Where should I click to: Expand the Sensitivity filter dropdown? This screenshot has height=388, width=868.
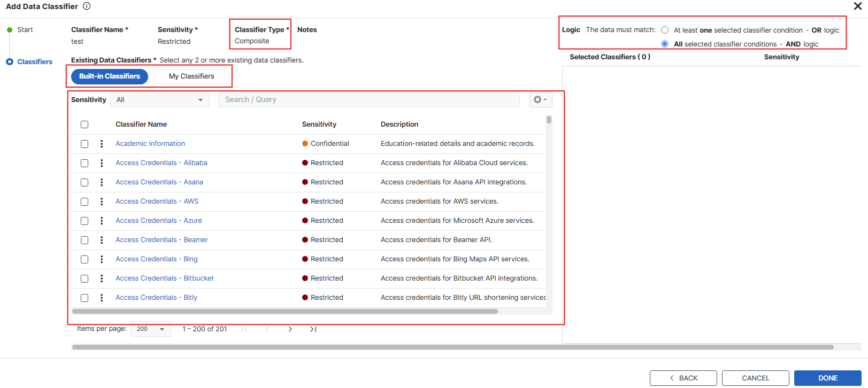pyautogui.click(x=159, y=100)
